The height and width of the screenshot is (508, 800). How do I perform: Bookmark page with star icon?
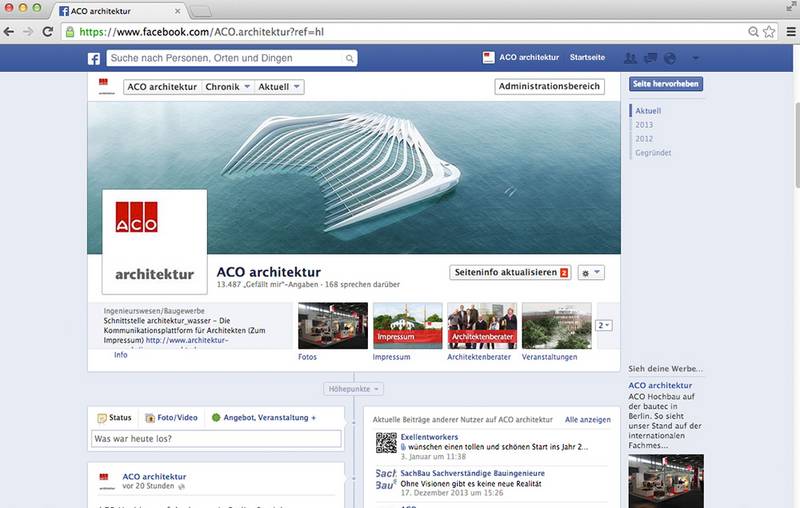click(x=769, y=32)
